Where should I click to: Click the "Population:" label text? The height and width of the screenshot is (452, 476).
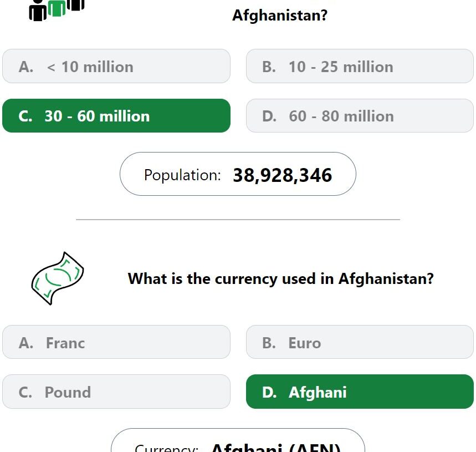182,175
